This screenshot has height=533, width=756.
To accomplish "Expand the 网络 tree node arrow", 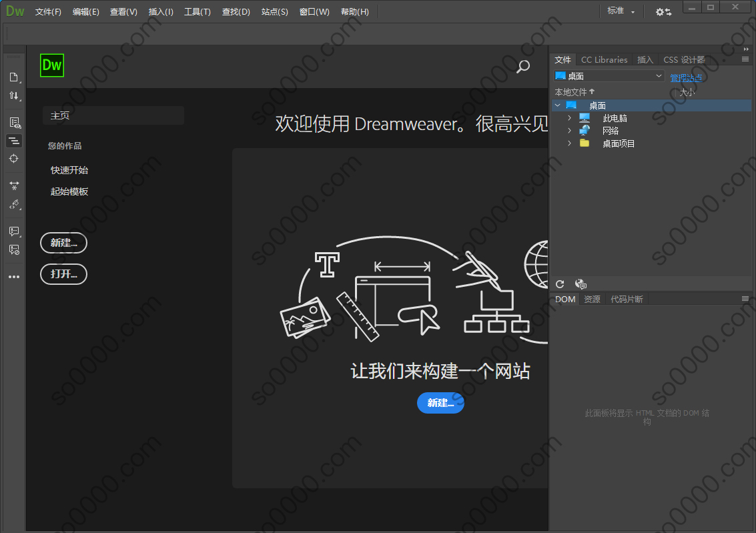I will click(x=569, y=131).
